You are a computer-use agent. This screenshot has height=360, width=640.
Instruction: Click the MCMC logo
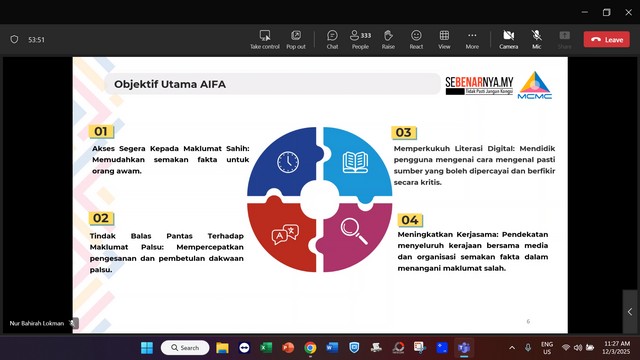click(x=535, y=85)
